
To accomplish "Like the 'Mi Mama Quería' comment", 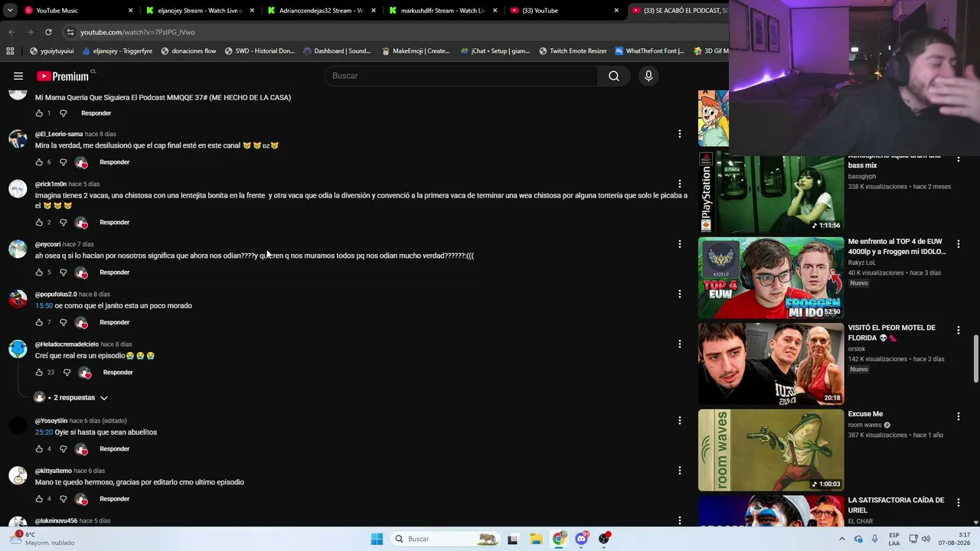I will point(39,113).
